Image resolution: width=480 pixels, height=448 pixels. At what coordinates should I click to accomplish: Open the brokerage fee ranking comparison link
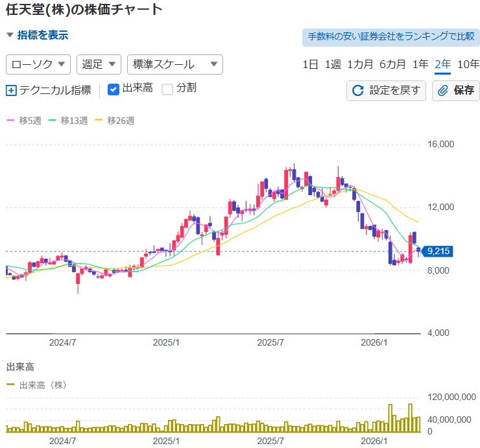[390, 37]
